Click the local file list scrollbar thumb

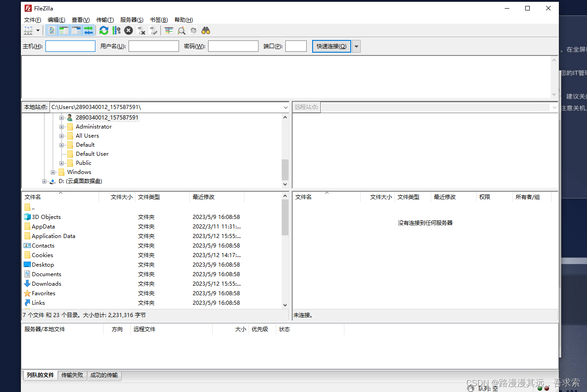(x=285, y=217)
